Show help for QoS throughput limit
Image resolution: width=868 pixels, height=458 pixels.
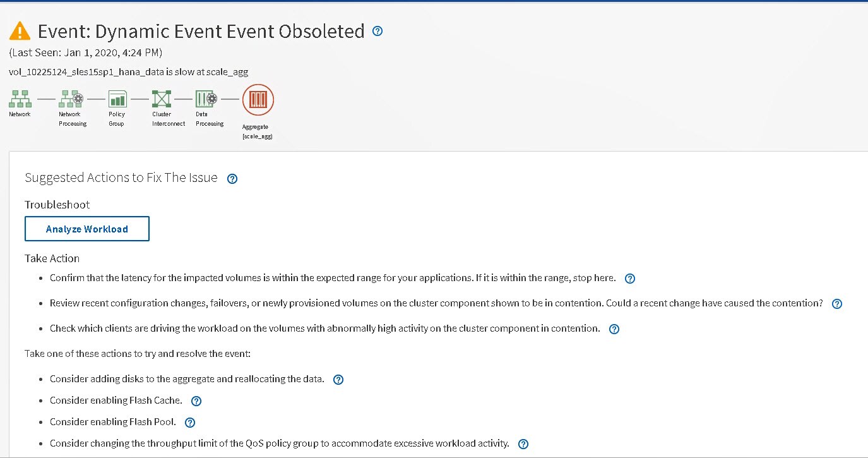[x=523, y=444]
